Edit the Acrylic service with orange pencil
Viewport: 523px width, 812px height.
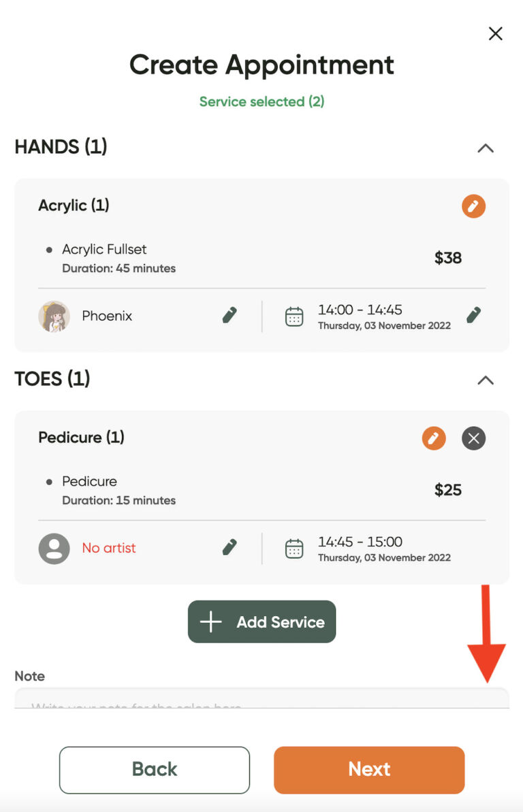(473, 206)
